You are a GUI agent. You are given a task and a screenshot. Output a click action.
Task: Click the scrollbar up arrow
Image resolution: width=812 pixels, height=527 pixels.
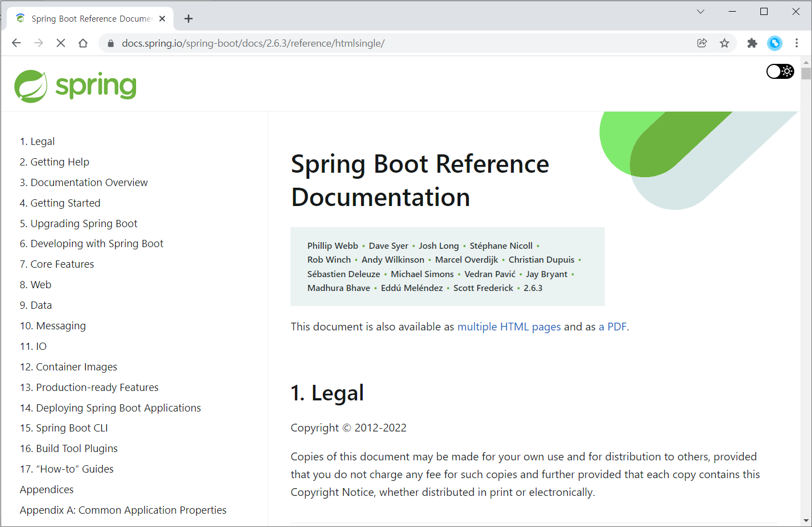click(806, 62)
